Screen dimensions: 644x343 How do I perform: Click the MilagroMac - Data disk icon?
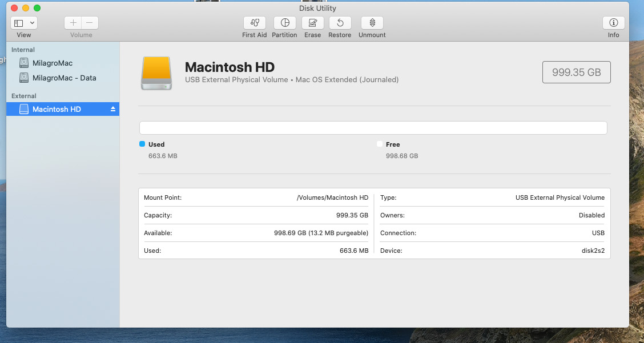pos(24,78)
